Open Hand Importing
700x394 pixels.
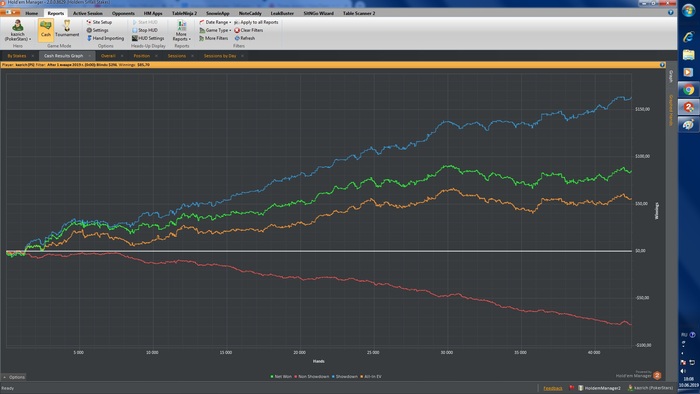point(105,38)
